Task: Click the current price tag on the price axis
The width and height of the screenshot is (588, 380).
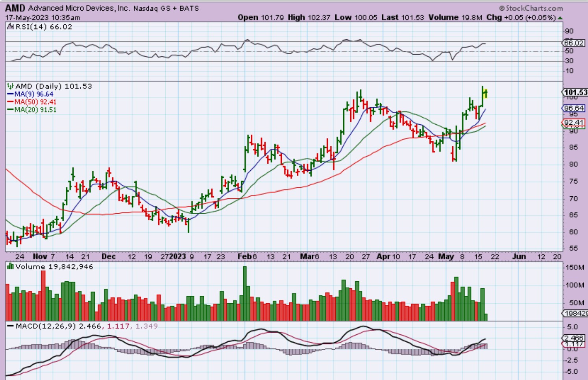Action: (x=575, y=92)
